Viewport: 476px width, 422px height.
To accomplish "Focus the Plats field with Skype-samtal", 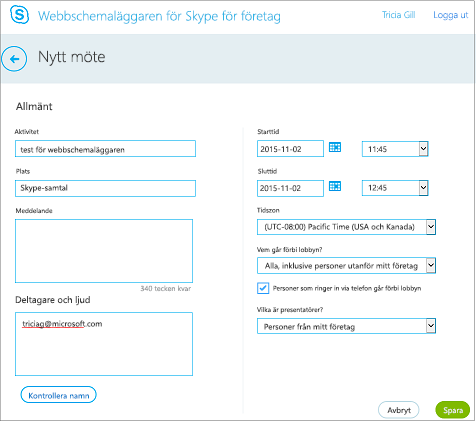I will pos(105,188).
